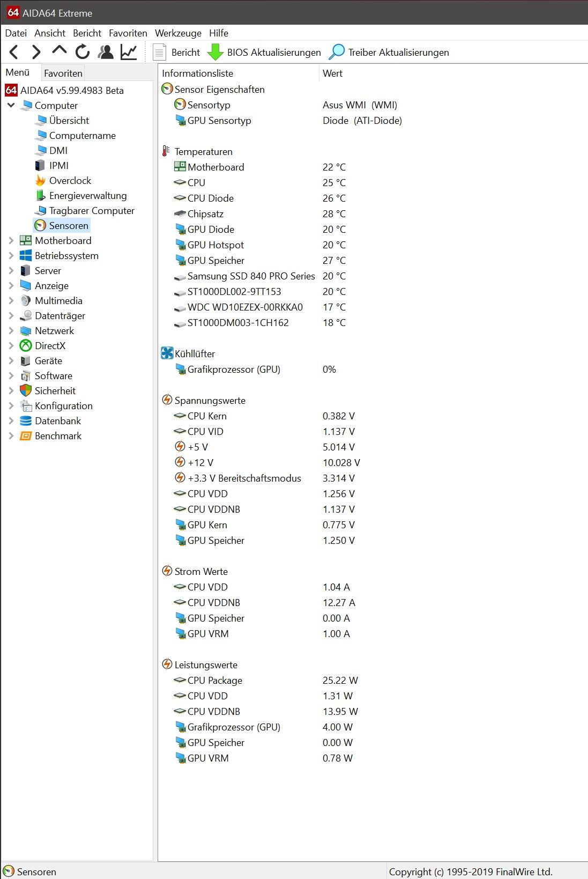Click the Sicherheit shield icon
The image size is (588, 879).
click(x=26, y=391)
